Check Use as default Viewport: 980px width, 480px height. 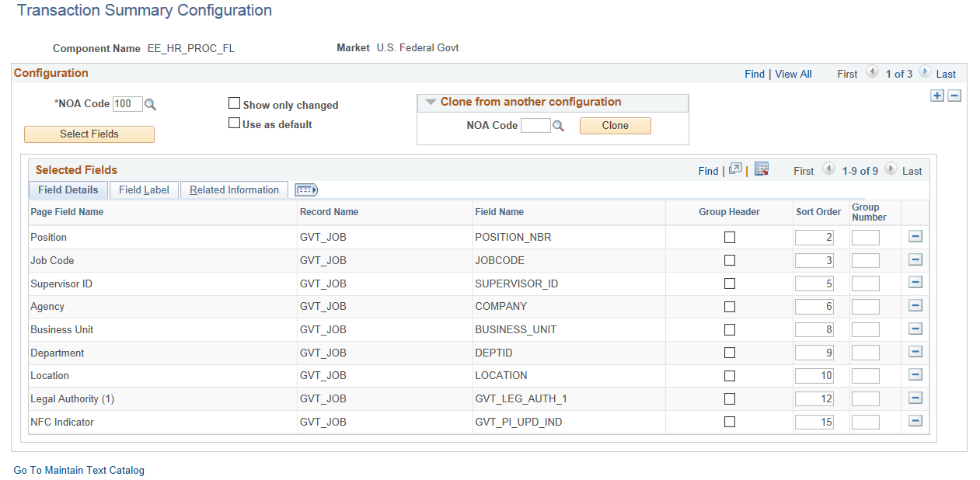click(234, 122)
